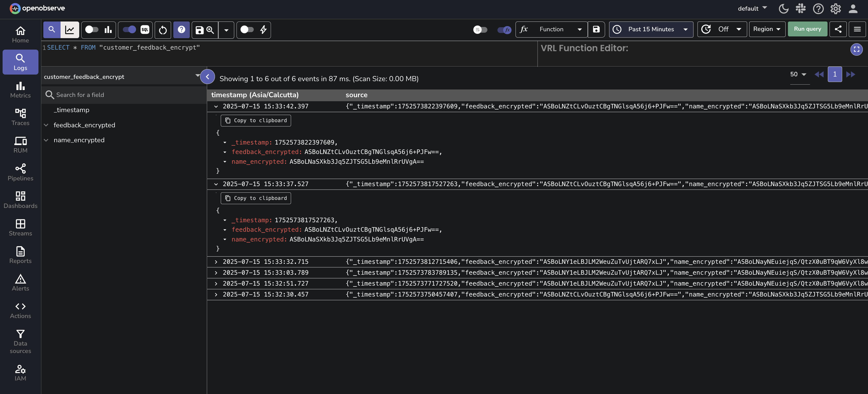Select Metrics from the left navigation

click(20, 89)
